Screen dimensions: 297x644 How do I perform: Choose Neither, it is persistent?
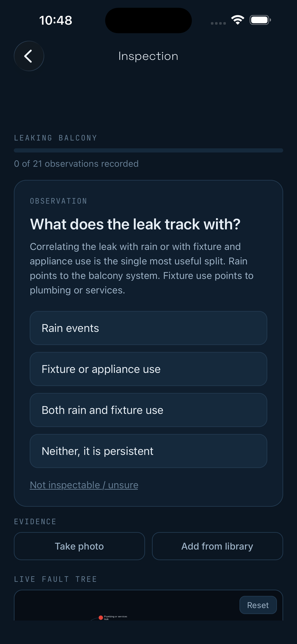pyautogui.click(x=148, y=451)
